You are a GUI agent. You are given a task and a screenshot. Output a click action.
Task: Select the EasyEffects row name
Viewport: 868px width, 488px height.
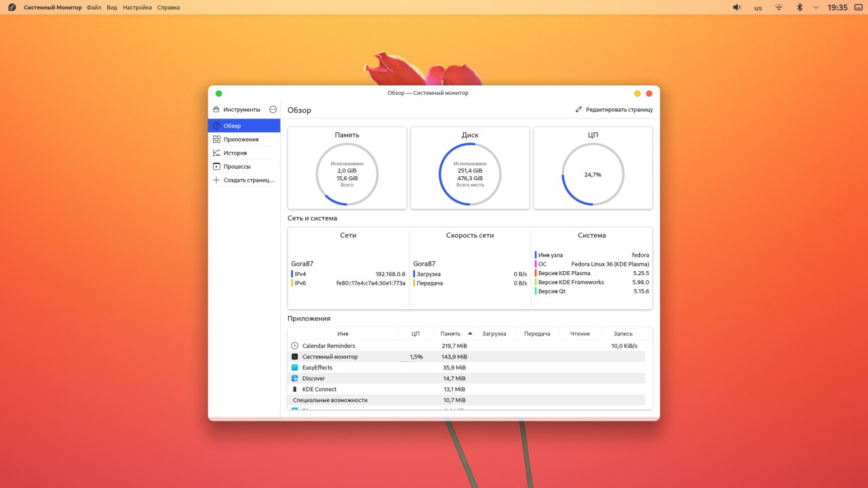pyautogui.click(x=317, y=367)
